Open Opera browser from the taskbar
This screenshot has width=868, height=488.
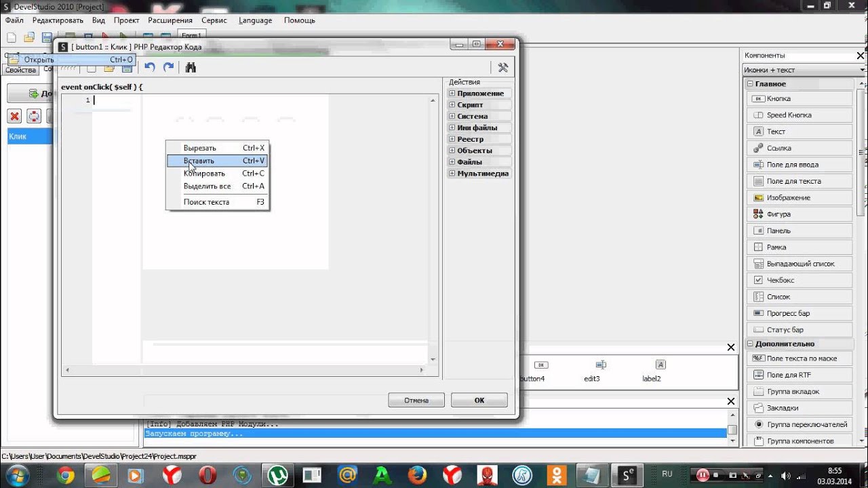point(207,476)
